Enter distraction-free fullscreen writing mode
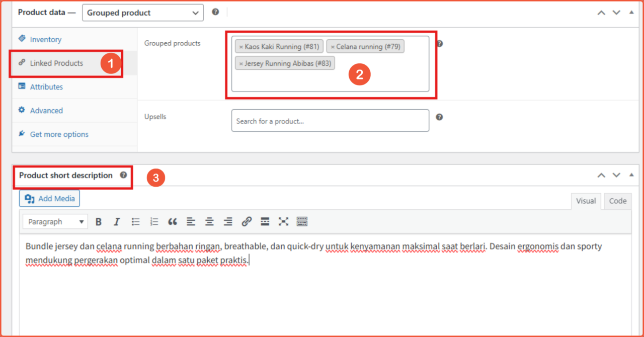 tap(283, 221)
